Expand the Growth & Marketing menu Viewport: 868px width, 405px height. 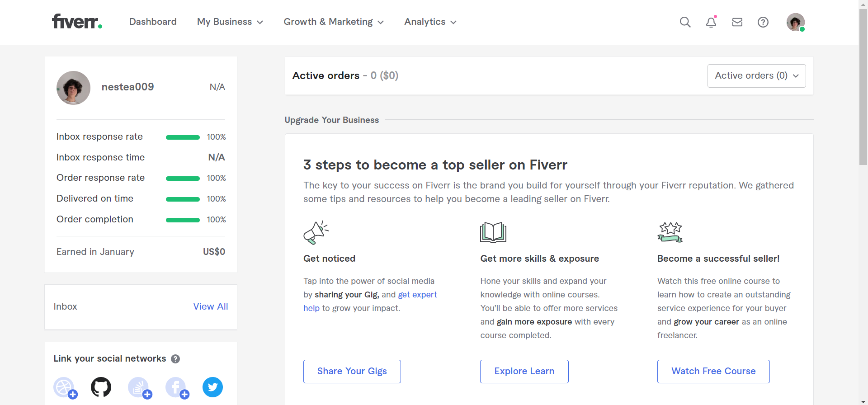pos(334,22)
